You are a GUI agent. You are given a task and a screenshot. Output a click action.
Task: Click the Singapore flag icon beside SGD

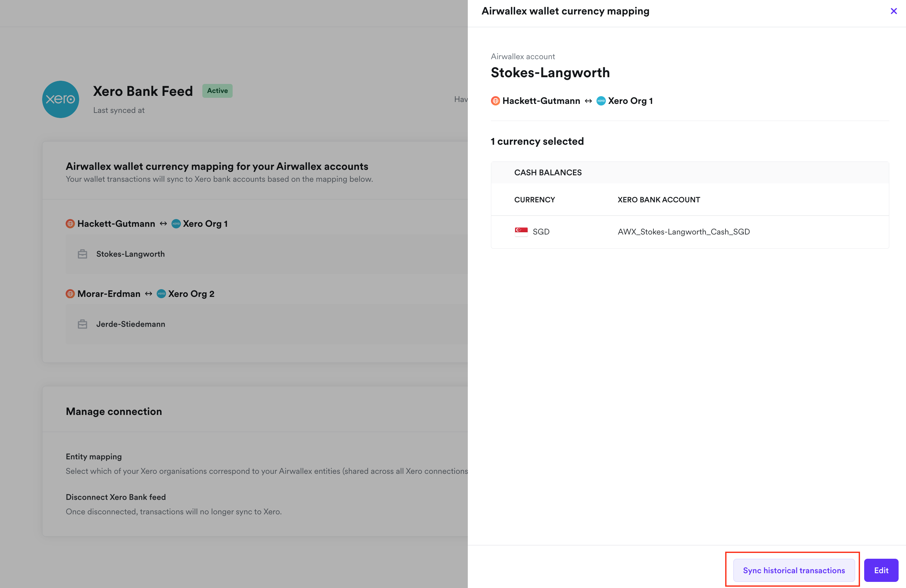pyautogui.click(x=521, y=231)
